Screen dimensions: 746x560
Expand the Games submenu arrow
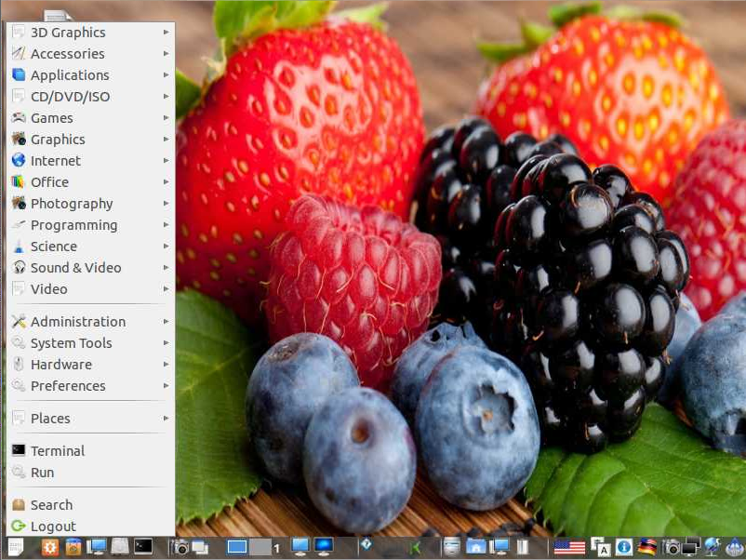167,117
